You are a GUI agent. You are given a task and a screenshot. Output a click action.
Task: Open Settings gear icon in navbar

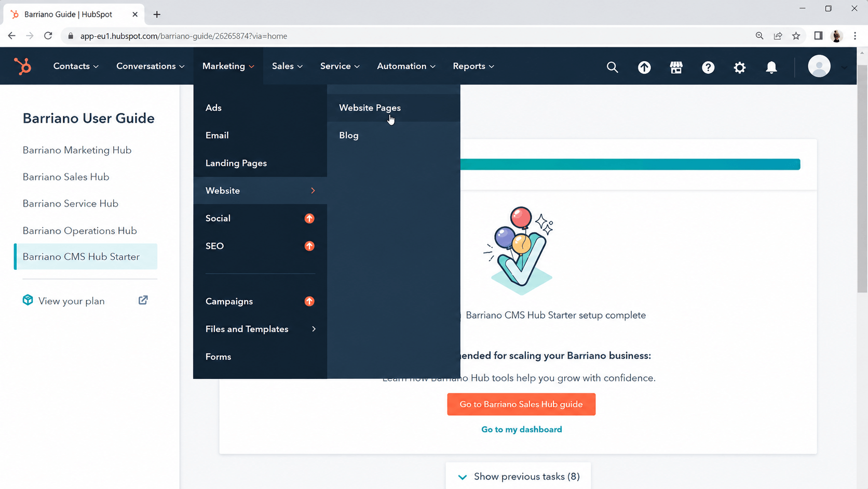tap(740, 67)
